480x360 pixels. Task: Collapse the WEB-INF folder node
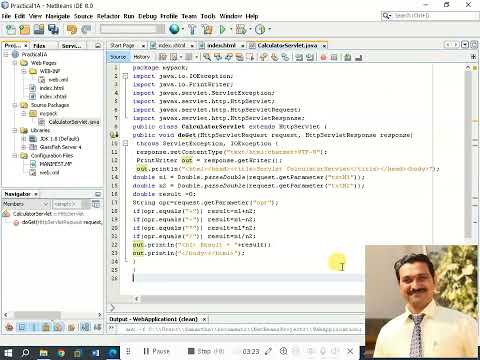tap(23, 71)
